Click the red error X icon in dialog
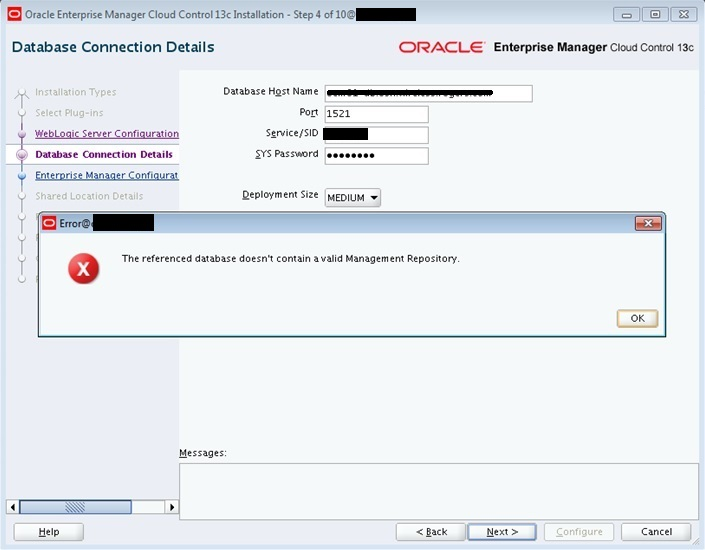Image resolution: width=705 pixels, height=550 pixels. pyautogui.click(x=84, y=268)
